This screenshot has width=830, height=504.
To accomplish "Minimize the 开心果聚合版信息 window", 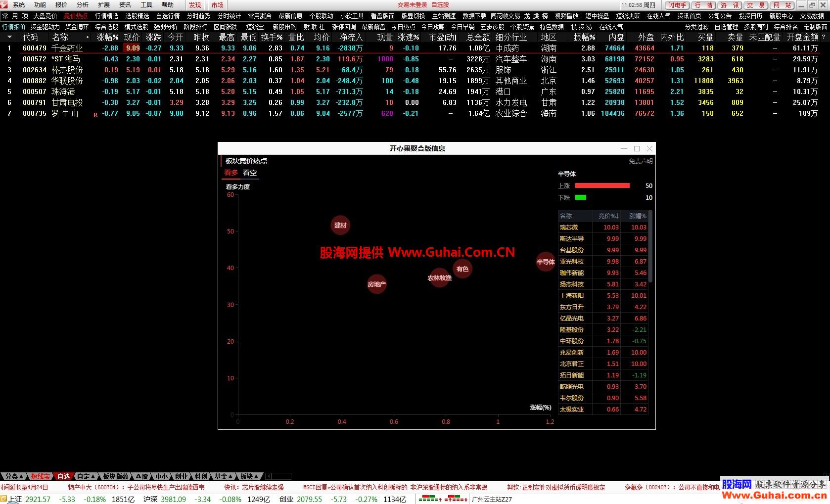I will pyautogui.click(x=624, y=148).
